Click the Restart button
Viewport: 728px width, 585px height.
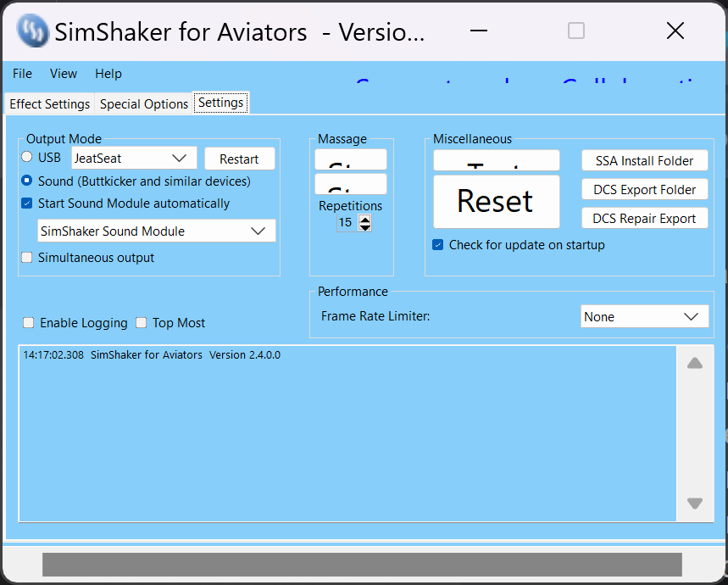[239, 159]
